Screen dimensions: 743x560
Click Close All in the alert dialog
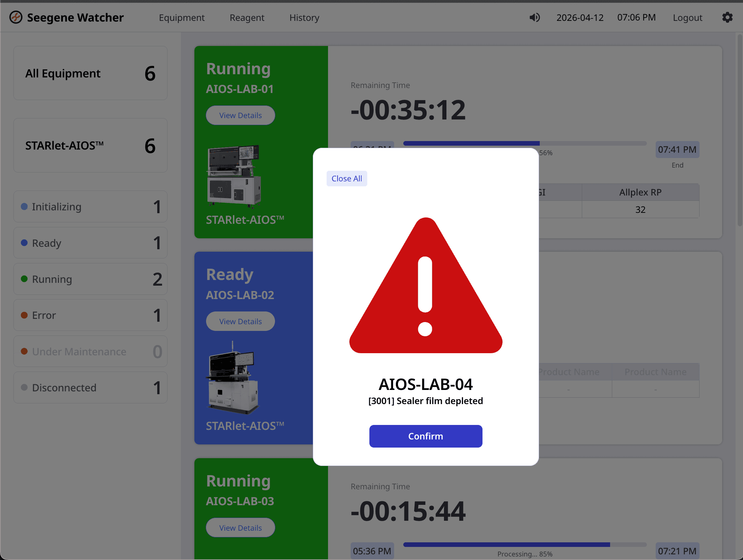point(346,178)
